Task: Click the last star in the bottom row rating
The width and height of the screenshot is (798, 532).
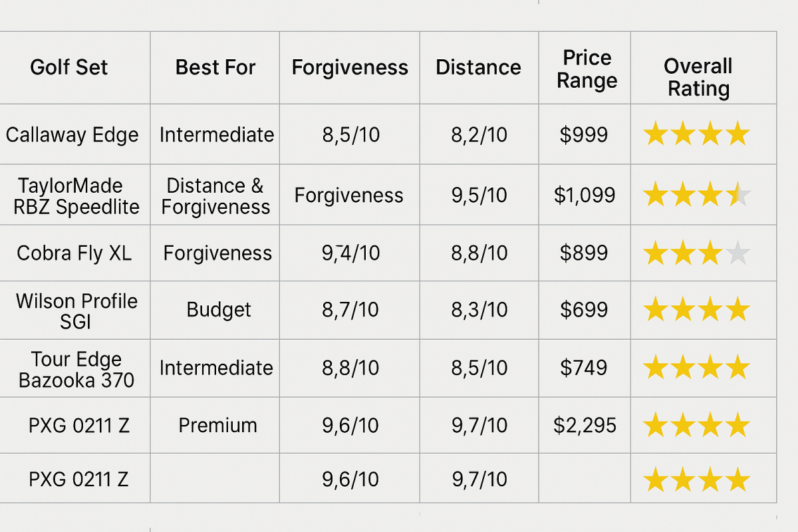Action: point(738,479)
